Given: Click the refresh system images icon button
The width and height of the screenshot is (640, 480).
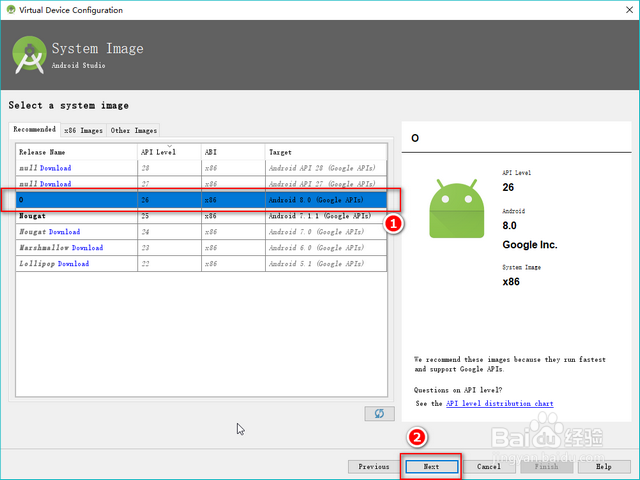Looking at the screenshot, I should (379, 413).
